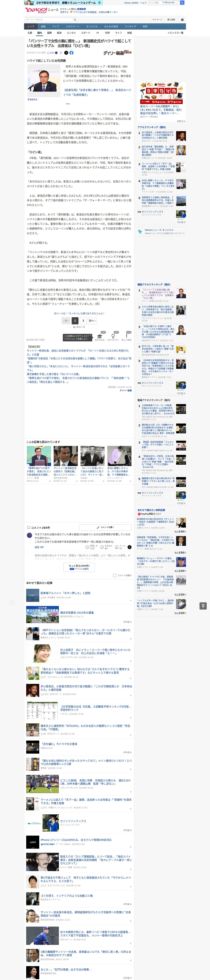Viewport: 210px width, 980px height.
Task: Select the 速報 navigation tab
Action: 43,27
